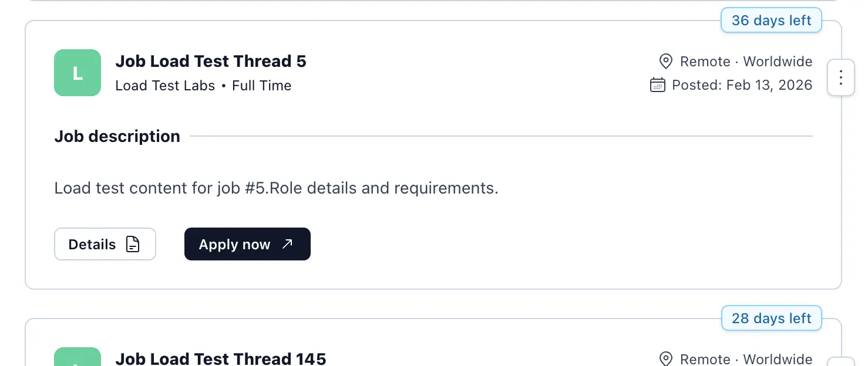
Task: Click the 28 days left badge
Action: pyautogui.click(x=771, y=318)
